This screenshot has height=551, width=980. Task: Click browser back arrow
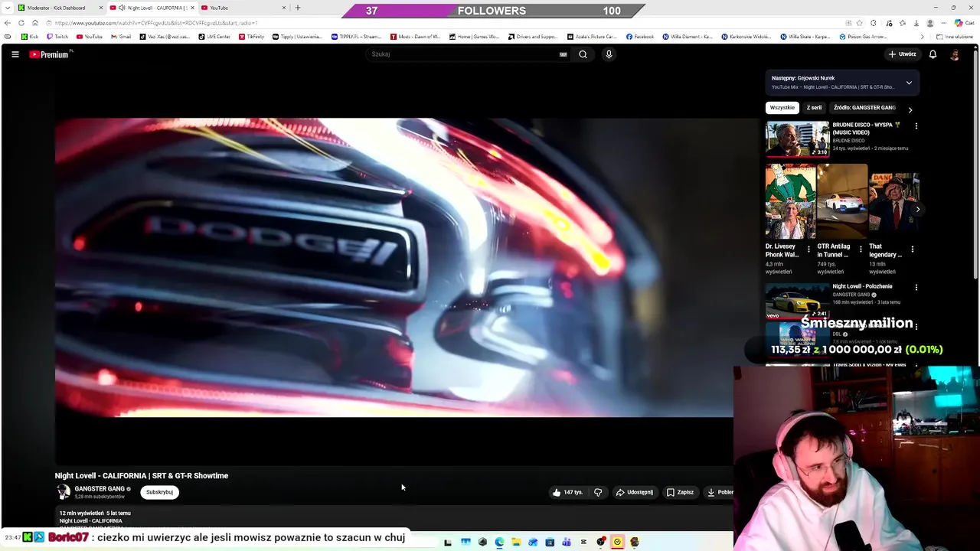click(8, 23)
